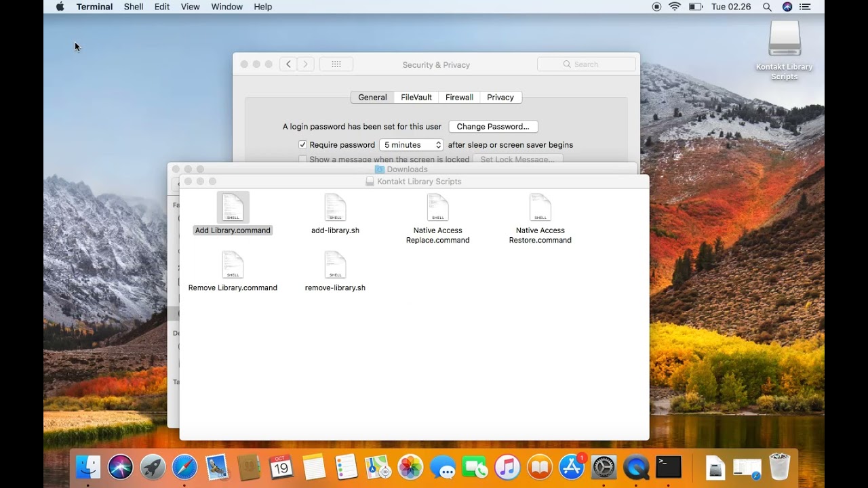Launch Siri from the Dock

(121, 467)
